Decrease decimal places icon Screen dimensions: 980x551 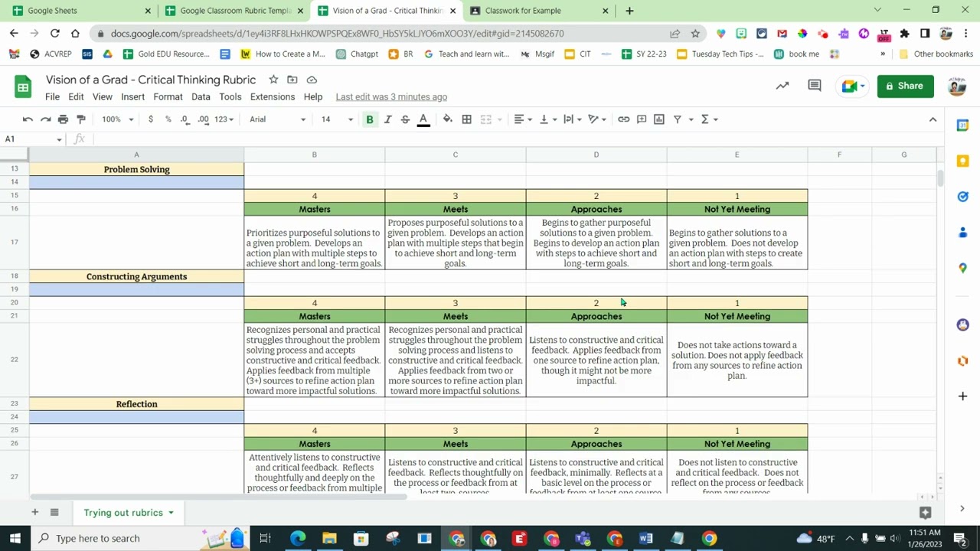tap(185, 119)
